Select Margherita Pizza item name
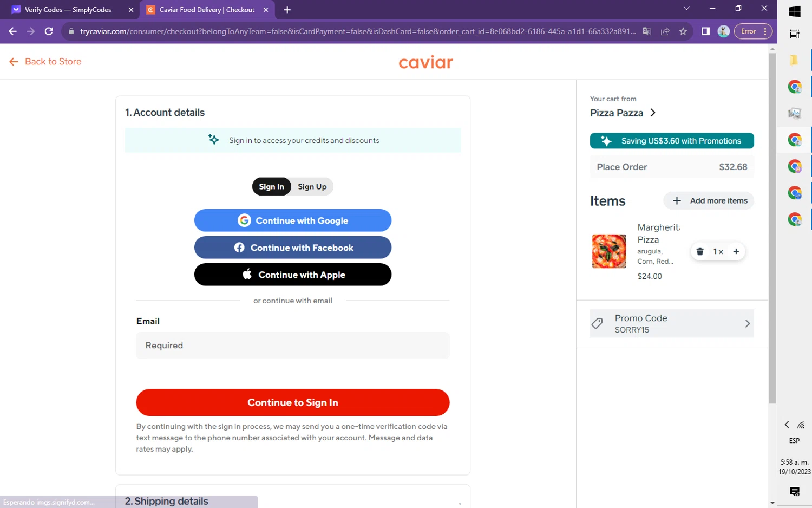 point(658,233)
